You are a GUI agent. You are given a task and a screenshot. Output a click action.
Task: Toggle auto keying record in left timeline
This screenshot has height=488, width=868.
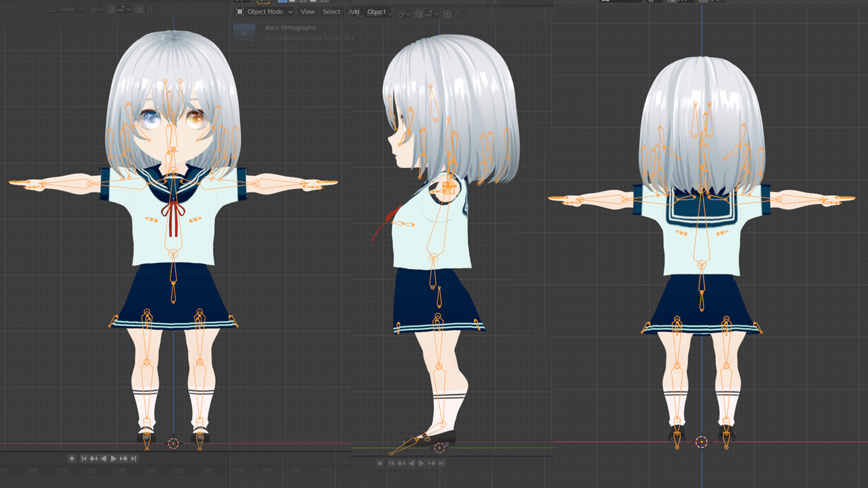(x=72, y=459)
